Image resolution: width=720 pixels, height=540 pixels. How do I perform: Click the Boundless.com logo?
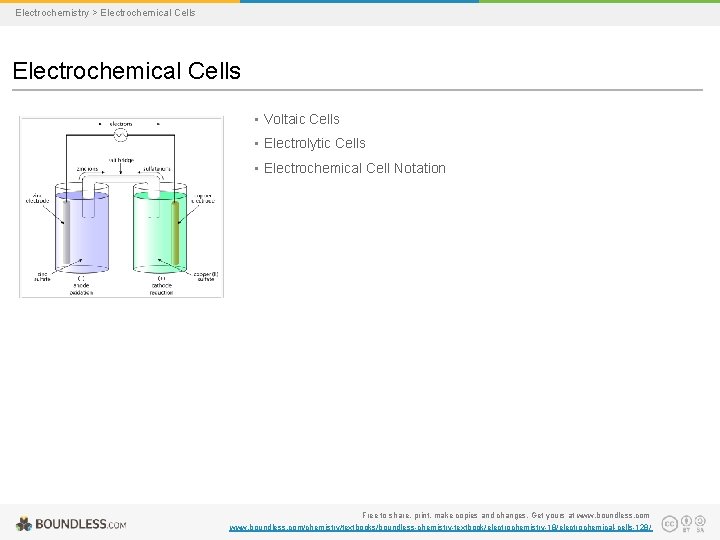[71, 524]
